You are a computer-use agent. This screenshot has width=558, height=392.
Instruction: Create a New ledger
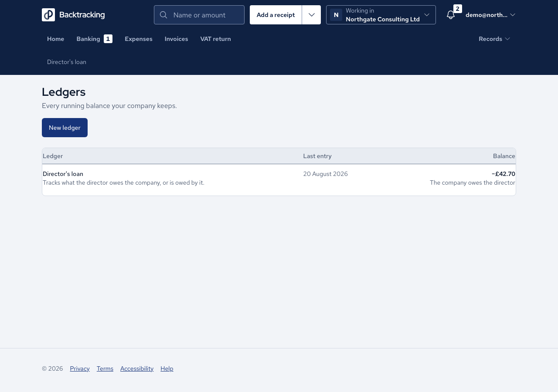pyautogui.click(x=65, y=128)
